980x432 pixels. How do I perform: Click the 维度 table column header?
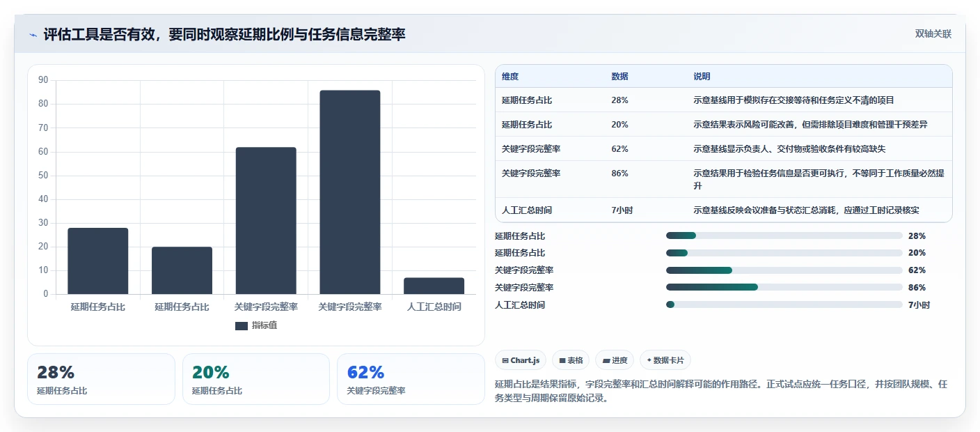tap(510, 77)
